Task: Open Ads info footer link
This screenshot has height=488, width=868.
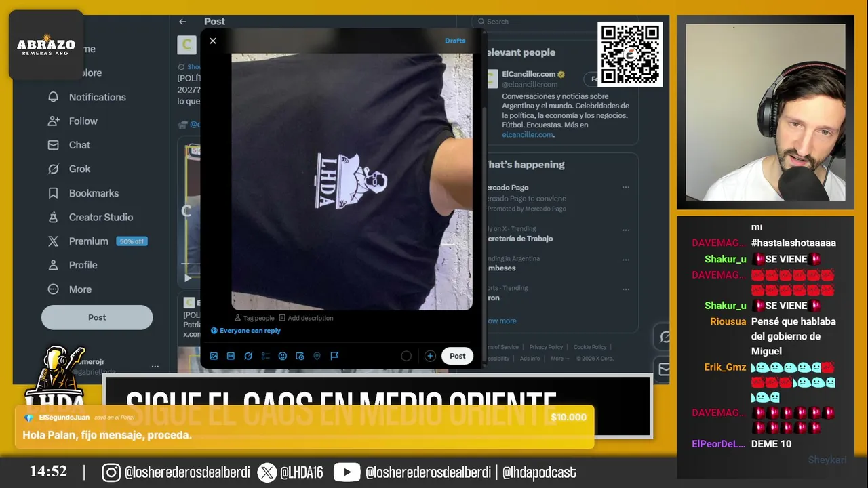Action: pyautogui.click(x=530, y=359)
